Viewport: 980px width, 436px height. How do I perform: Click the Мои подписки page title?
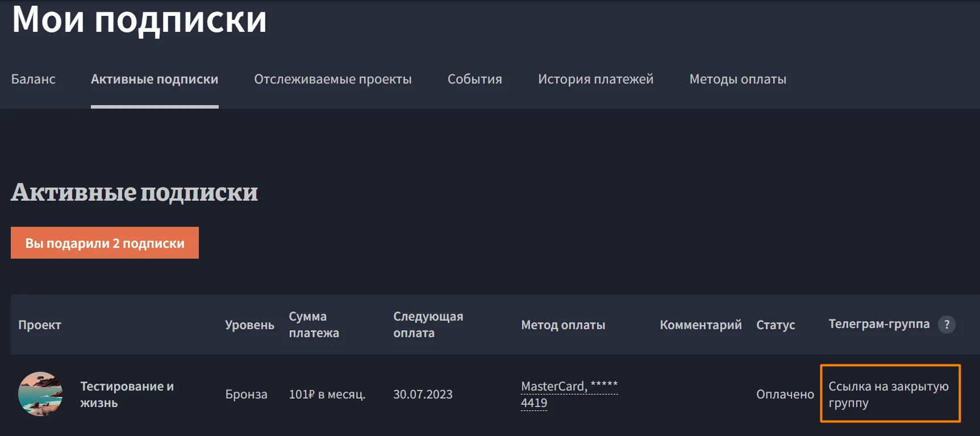coord(139,20)
